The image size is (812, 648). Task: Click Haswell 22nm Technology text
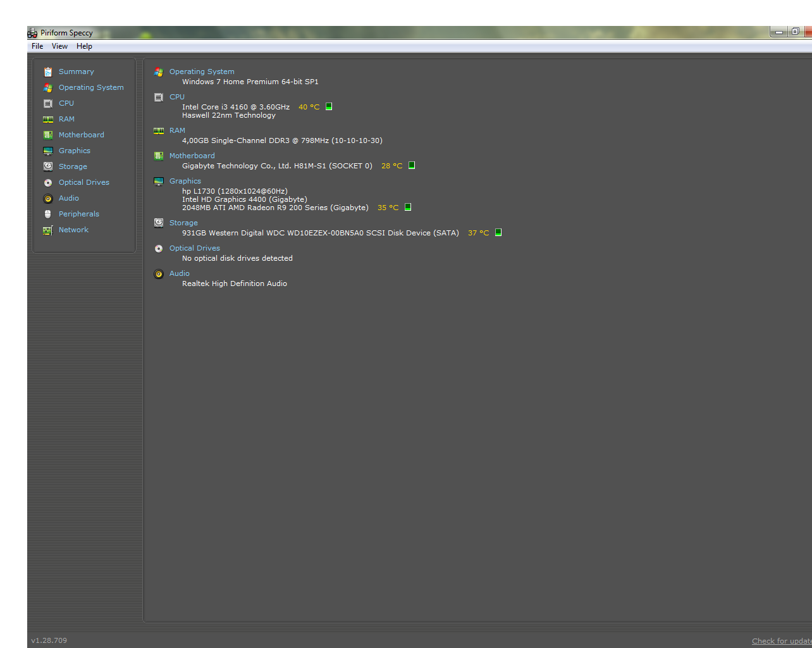(x=229, y=115)
